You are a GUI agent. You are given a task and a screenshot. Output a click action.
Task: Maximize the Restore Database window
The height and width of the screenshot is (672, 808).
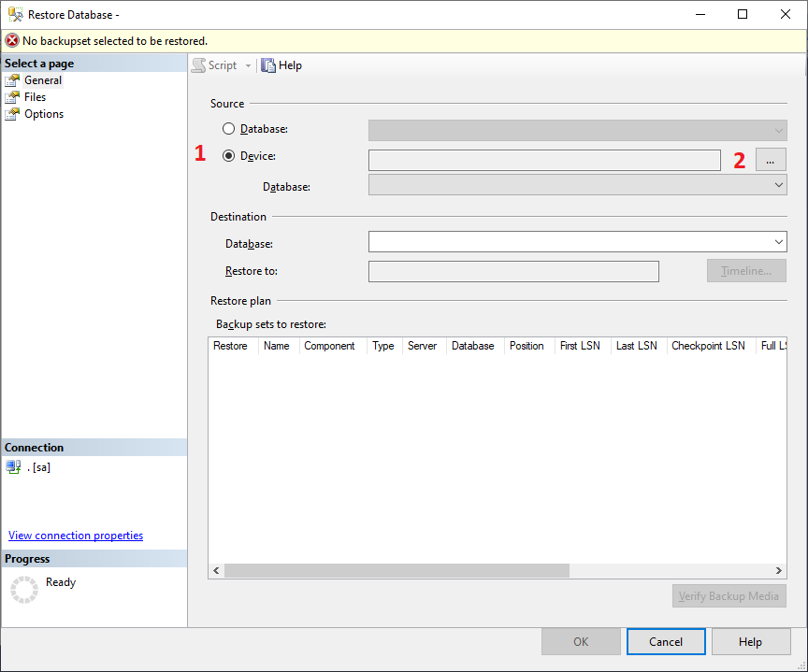tap(742, 14)
